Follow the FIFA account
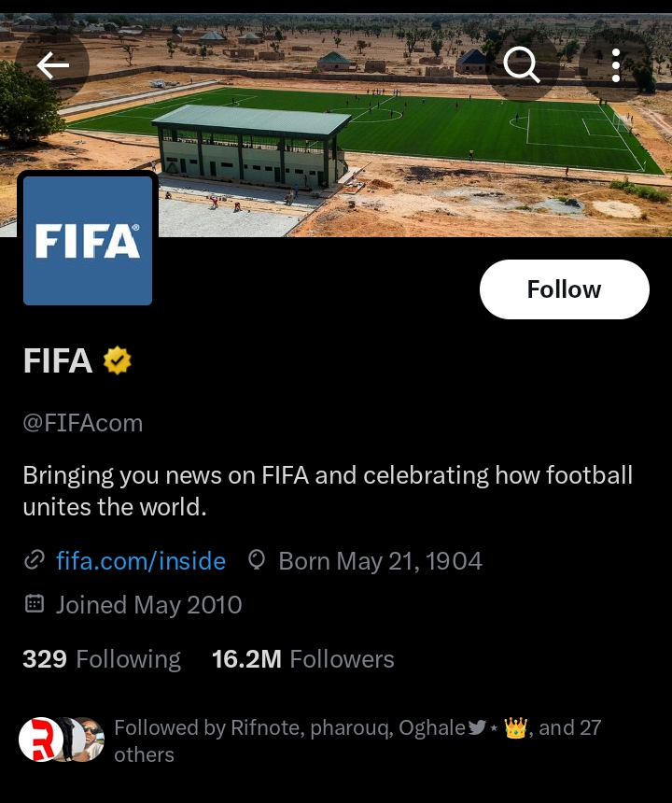The height and width of the screenshot is (803, 672). pyautogui.click(x=564, y=289)
